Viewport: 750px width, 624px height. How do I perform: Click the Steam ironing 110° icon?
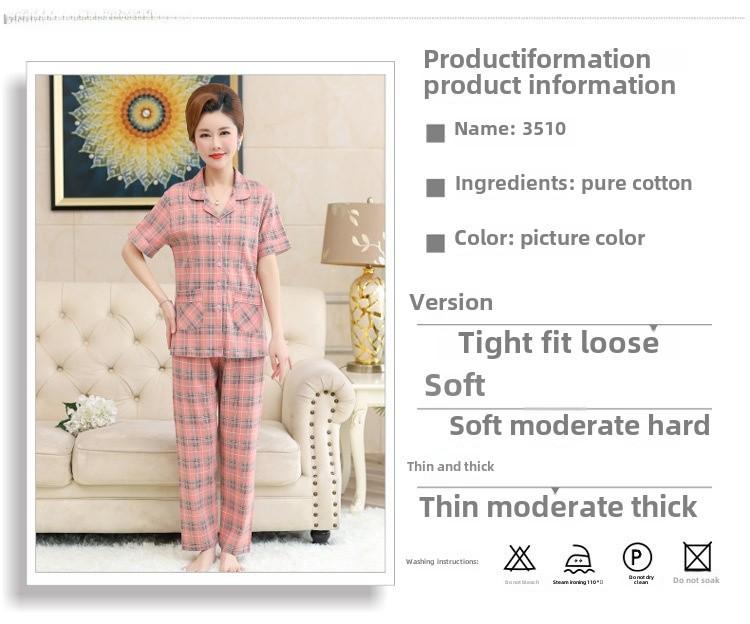578,558
